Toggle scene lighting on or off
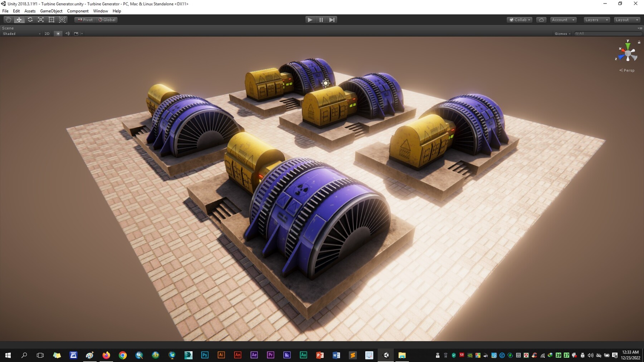 (58, 33)
